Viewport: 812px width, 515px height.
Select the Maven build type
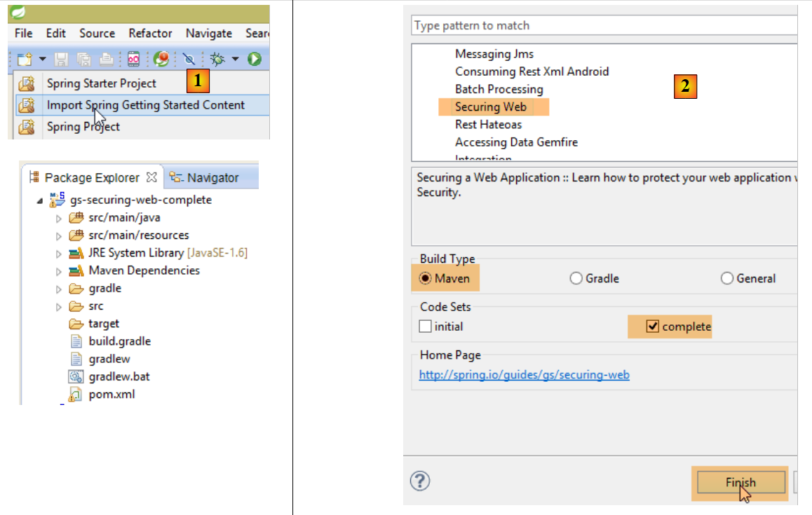425,278
